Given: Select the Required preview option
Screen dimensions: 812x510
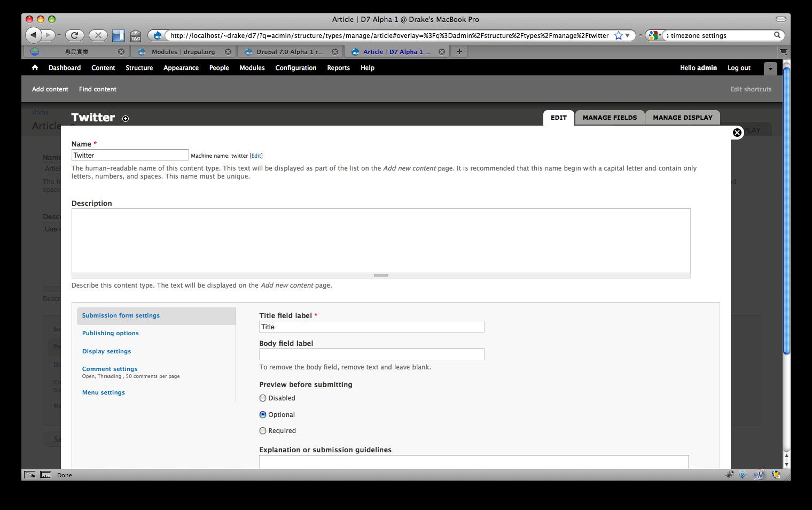Looking at the screenshot, I should (263, 431).
